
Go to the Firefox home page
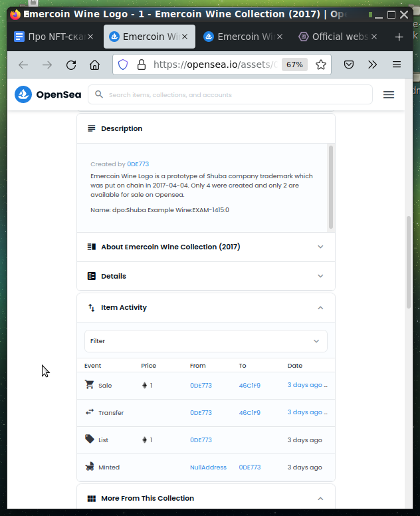(x=95, y=64)
